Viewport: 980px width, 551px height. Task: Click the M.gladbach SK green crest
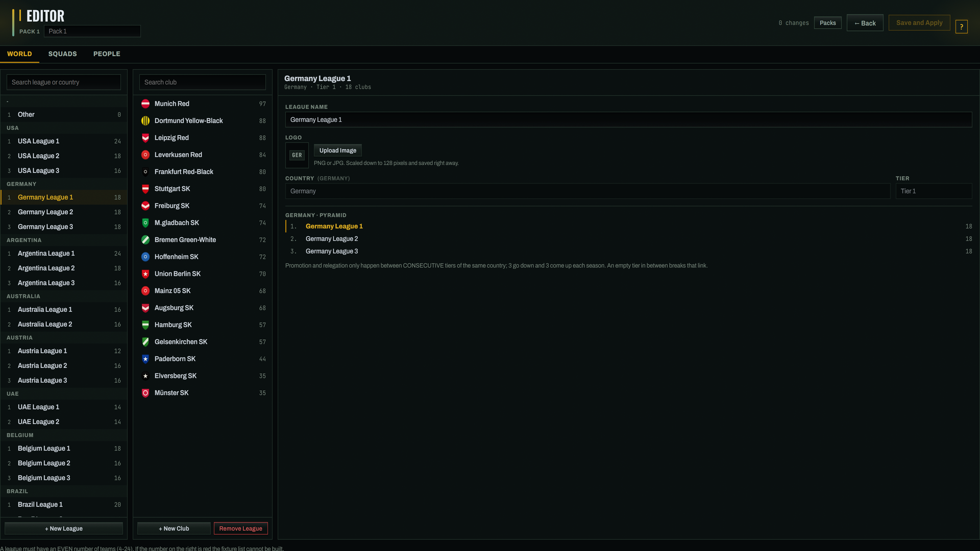pyautogui.click(x=145, y=223)
